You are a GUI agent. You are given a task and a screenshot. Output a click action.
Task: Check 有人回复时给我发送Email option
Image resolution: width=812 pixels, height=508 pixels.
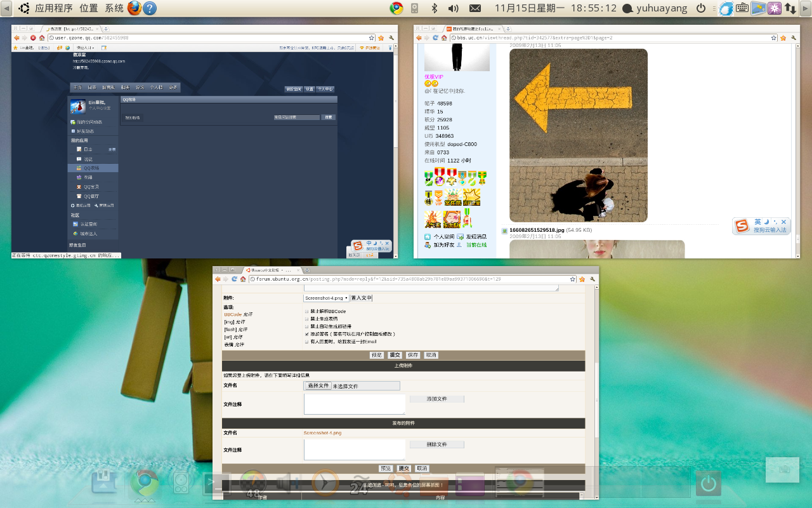306,342
